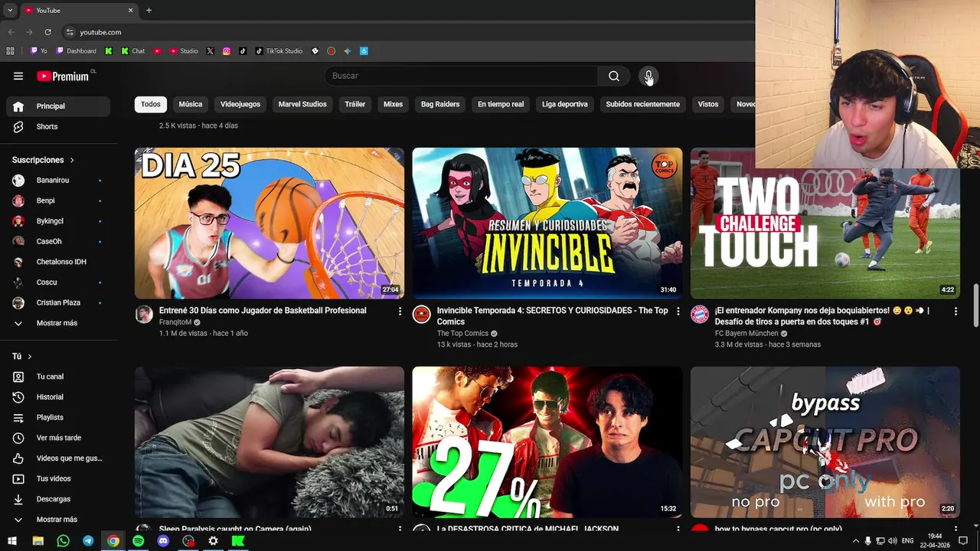Image resolution: width=980 pixels, height=551 pixels.
Task: Expand the Tú section chevron
Action: pyautogui.click(x=30, y=357)
